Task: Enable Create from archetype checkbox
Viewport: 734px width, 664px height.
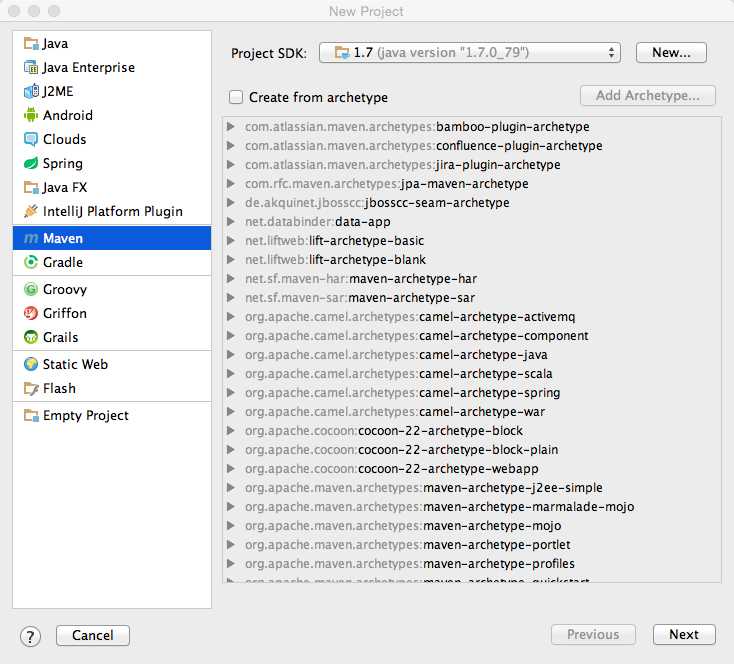Action: 236,97
